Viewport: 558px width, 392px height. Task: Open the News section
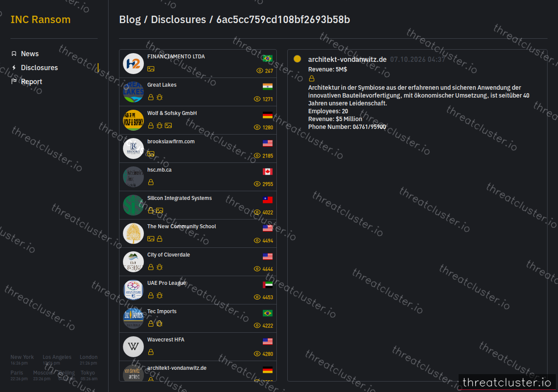tap(30, 54)
